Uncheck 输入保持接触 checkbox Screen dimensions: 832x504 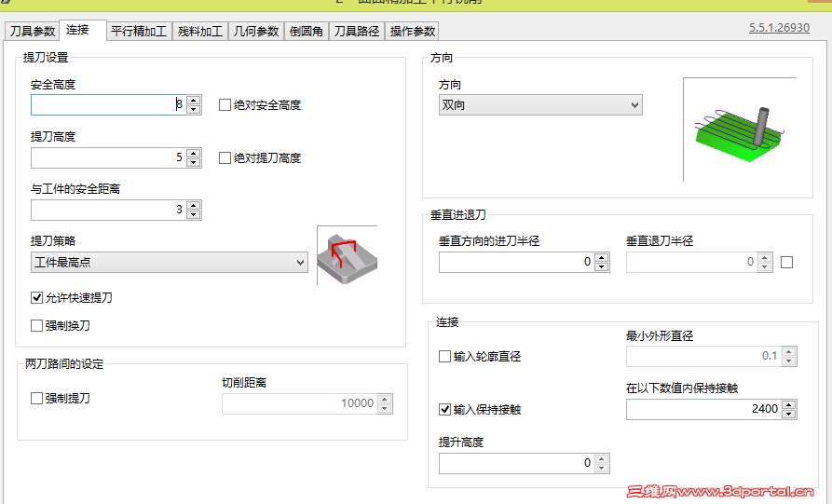[444, 409]
